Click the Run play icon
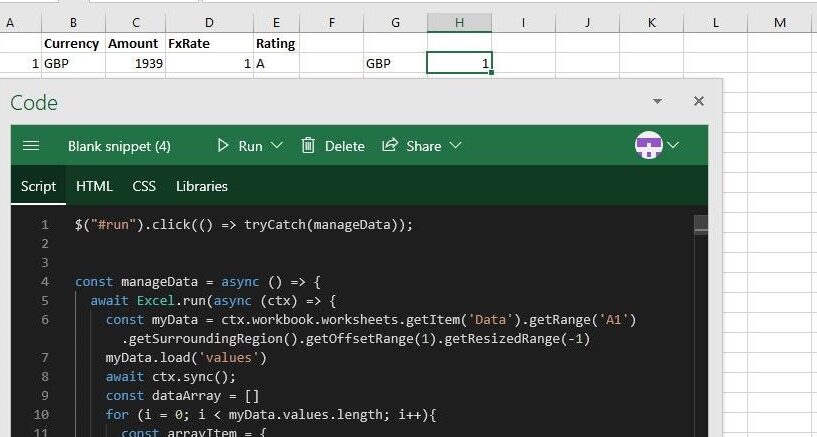Image resolution: width=817 pixels, height=437 pixels. [223, 145]
